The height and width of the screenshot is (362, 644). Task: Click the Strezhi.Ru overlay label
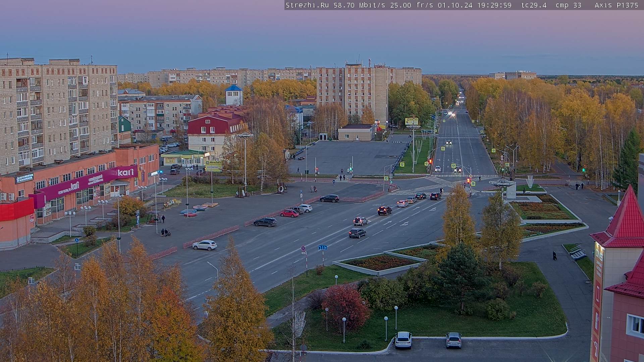307,5
